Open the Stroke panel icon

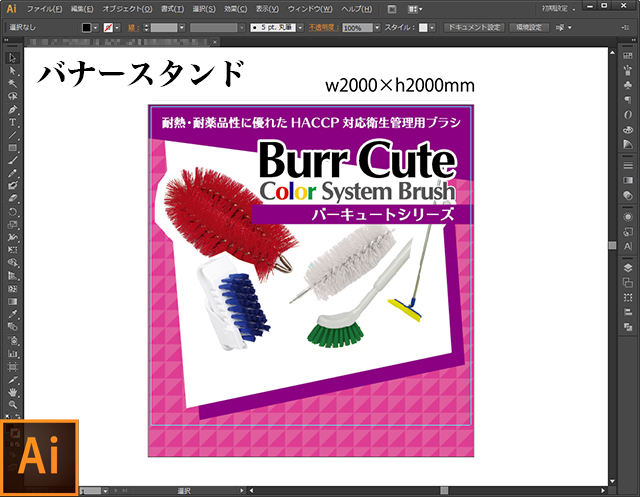tap(628, 165)
